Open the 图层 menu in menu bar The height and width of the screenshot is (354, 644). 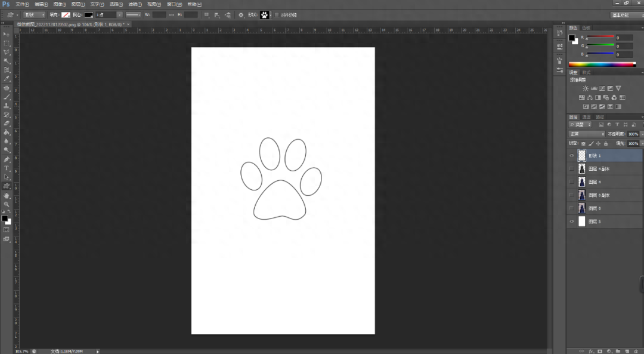pos(78,4)
